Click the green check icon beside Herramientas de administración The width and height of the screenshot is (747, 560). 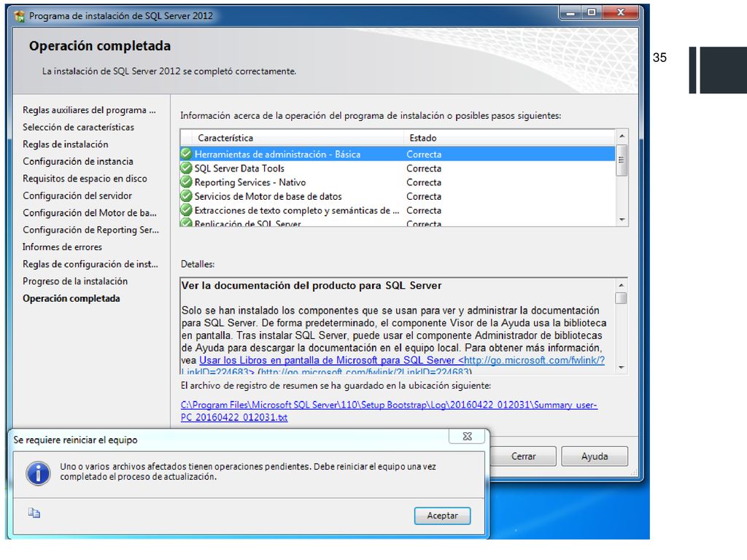(x=186, y=154)
